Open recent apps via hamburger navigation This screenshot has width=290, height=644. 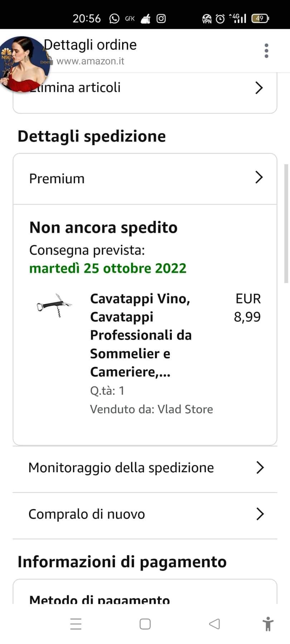76,624
